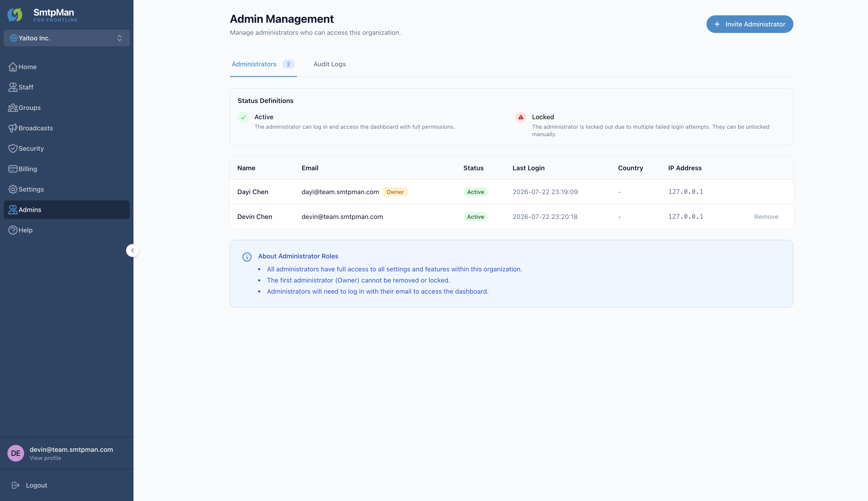Click the globe icon beside Yaitoo Inc.
This screenshot has width=868, height=501.
(x=13, y=38)
